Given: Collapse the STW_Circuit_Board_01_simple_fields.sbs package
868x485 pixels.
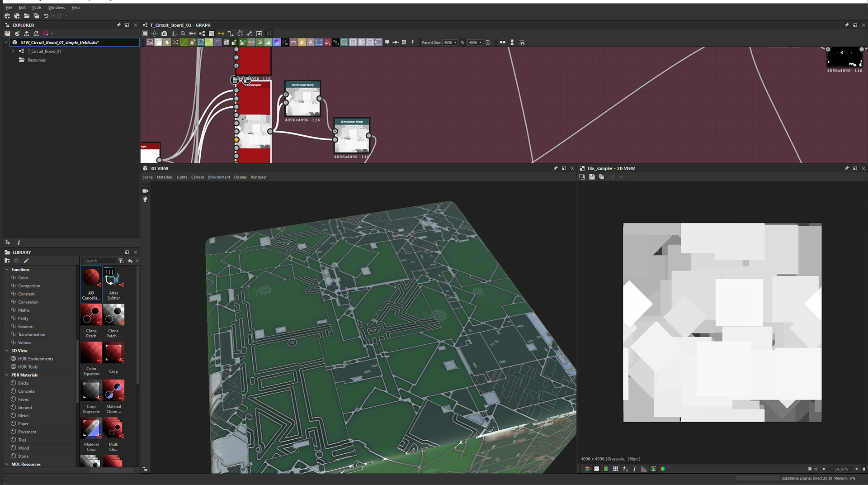Looking at the screenshot, I should (x=6, y=43).
